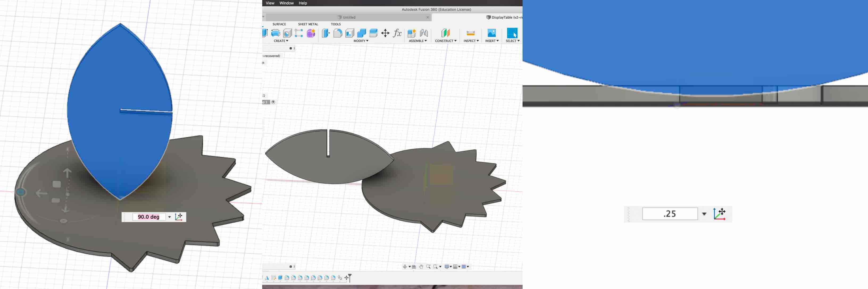Image resolution: width=868 pixels, height=289 pixels.
Task: Open the View menu
Action: click(270, 3)
